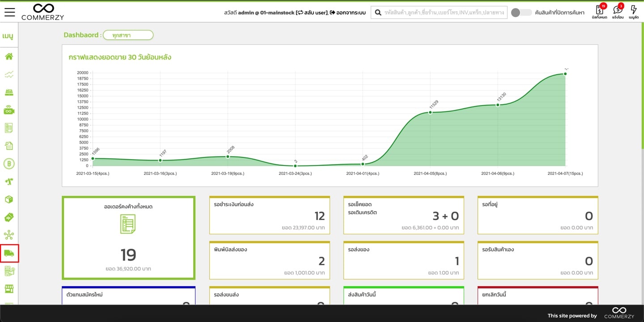Image resolution: width=644 pixels, height=322 pixels.
Task: Click the home icon in sidebar
Action: point(9,56)
